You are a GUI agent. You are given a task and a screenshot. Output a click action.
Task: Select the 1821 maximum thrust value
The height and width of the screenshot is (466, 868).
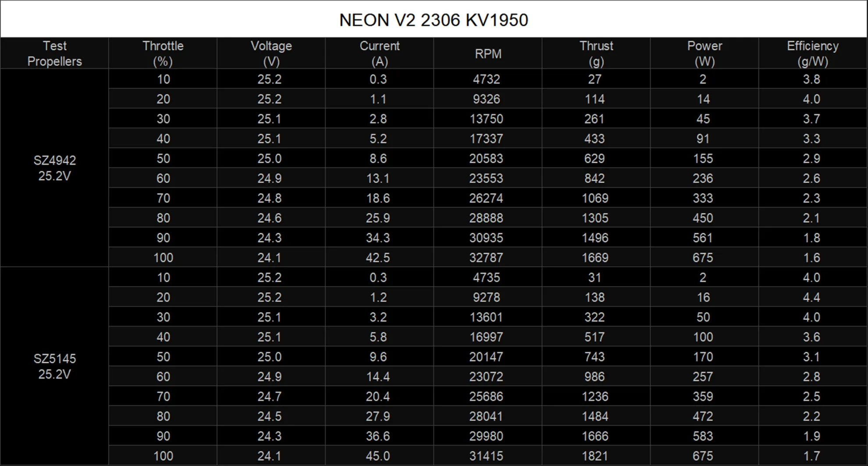coord(596,455)
